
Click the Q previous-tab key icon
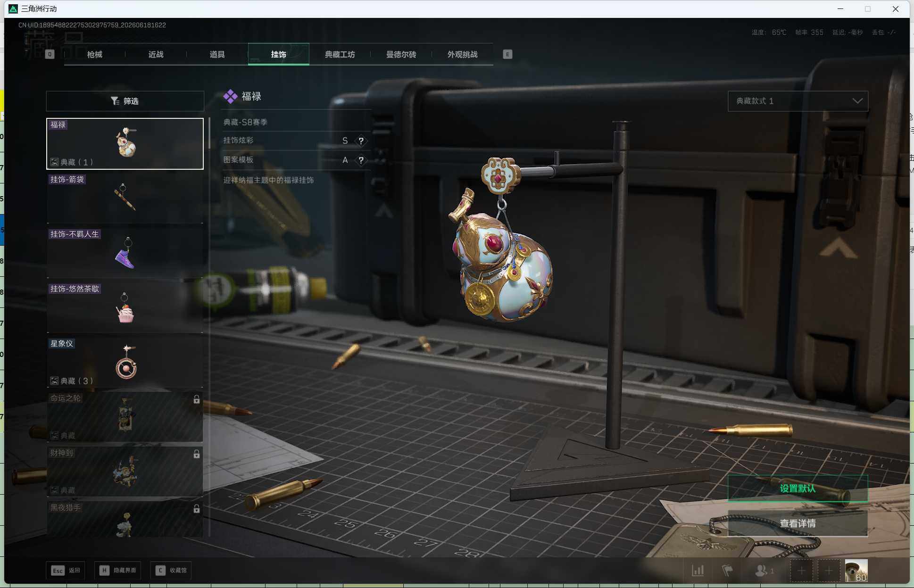pyautogui.click(x=50, y=54)
